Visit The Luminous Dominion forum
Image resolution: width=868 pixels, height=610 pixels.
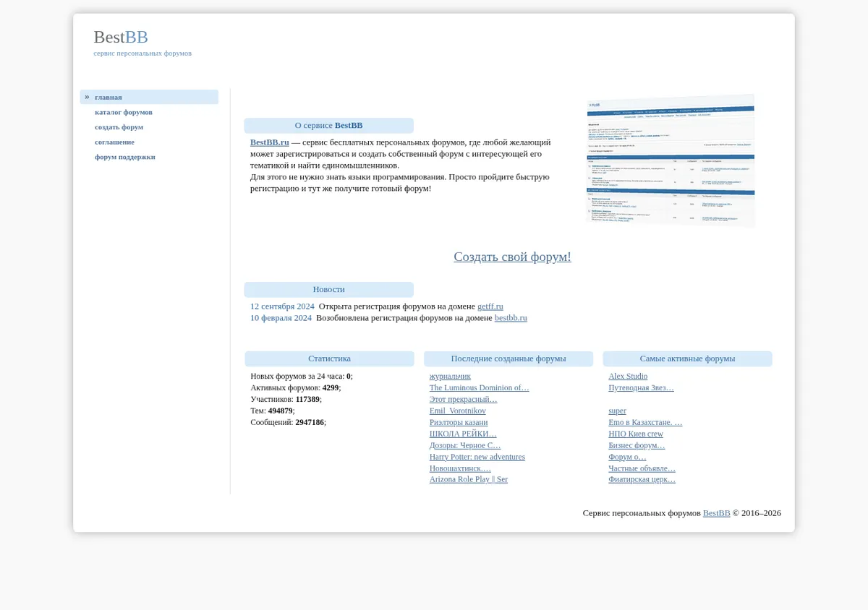coord(480,388)
